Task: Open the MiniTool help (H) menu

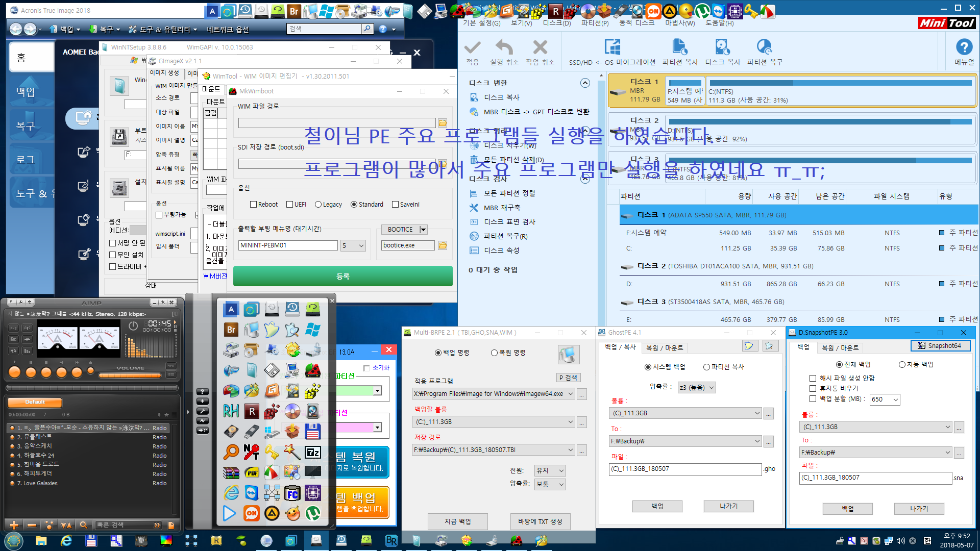Action: [720, 23]
